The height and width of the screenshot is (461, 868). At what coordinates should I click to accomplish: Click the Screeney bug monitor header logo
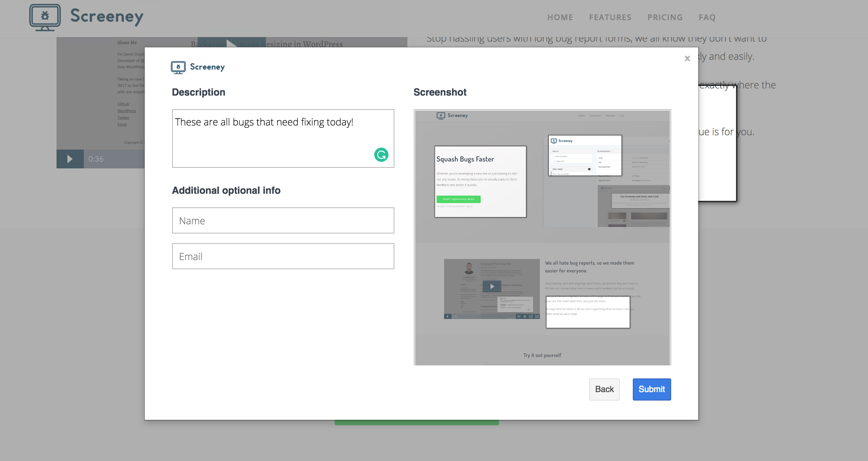(x=45, y=17)
